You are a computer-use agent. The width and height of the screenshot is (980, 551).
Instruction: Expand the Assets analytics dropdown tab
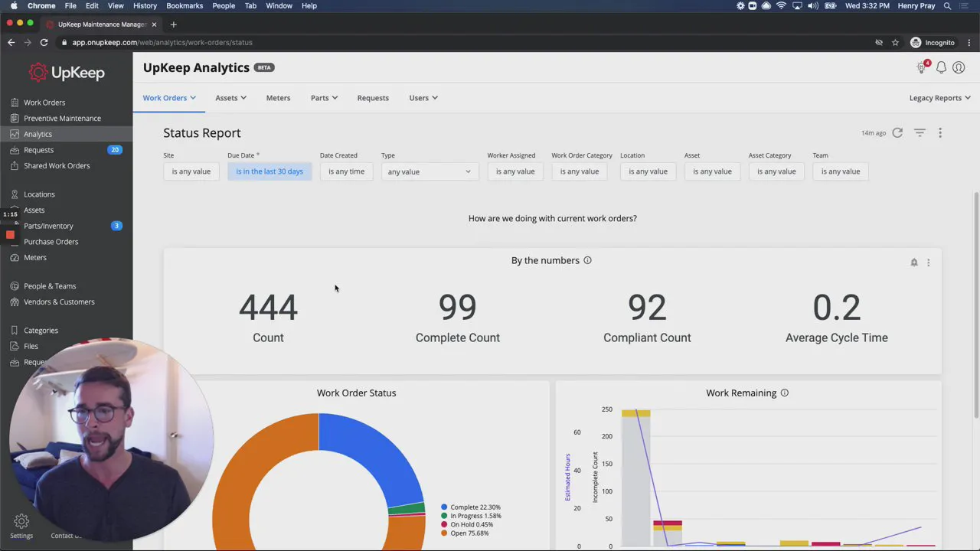tap(230, 98)
